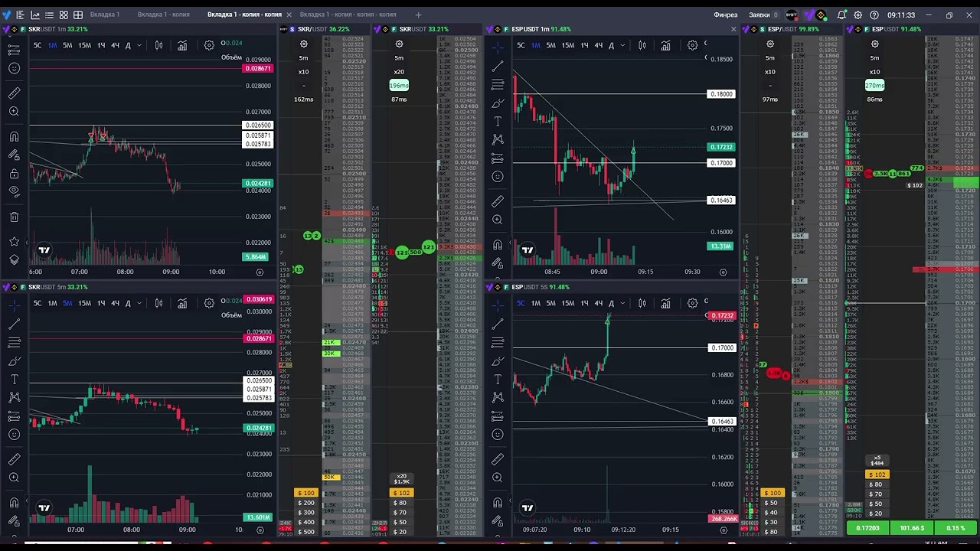Switch to the 'Вкладка 1 - копия' tab
This screenshot has width=980, height=551.
pos(162,15)
